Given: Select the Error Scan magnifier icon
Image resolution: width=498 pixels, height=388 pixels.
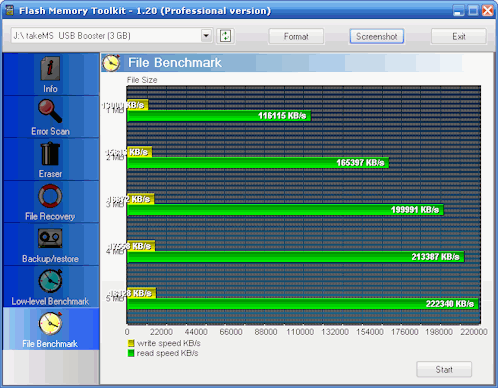Looking at the screenshot, I should pos(50,111).
